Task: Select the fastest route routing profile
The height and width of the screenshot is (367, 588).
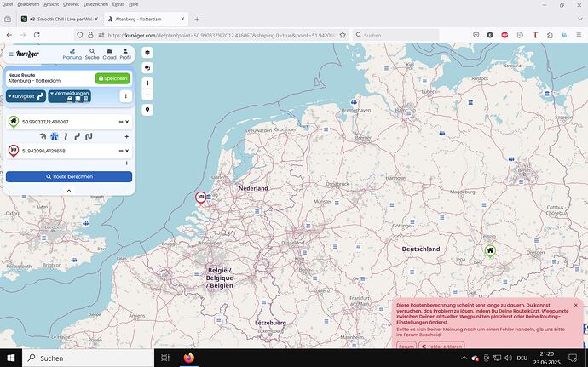Action: (43, 136)
